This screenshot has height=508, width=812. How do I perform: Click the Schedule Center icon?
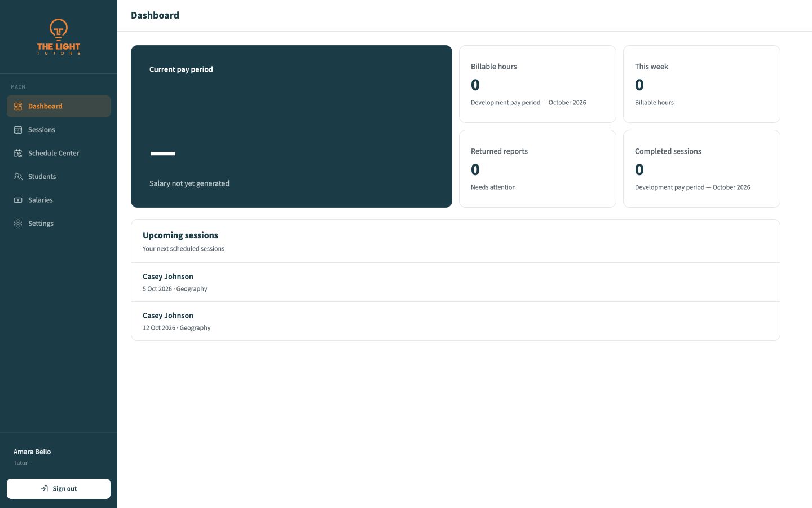click(18, 153)
